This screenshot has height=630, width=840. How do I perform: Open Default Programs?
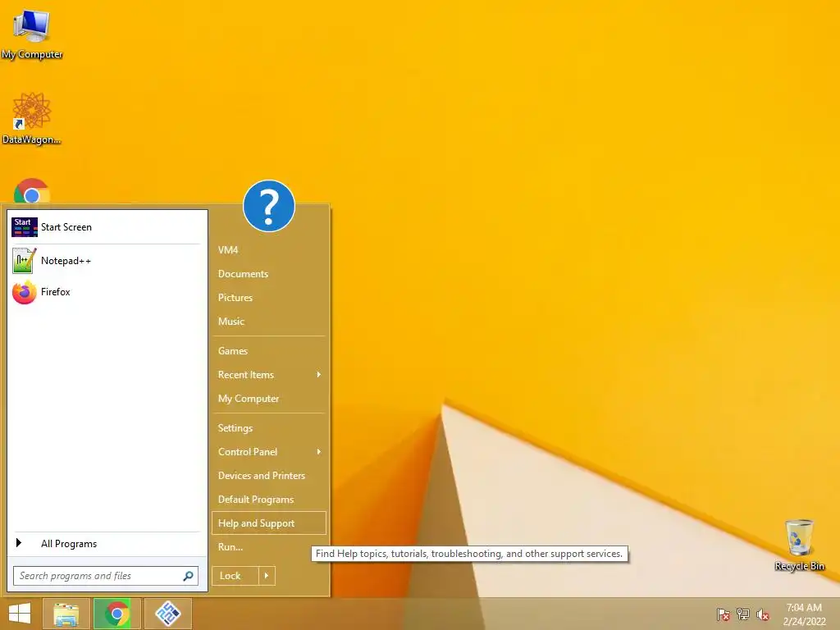pyautogui.click(x=269, y=500)
